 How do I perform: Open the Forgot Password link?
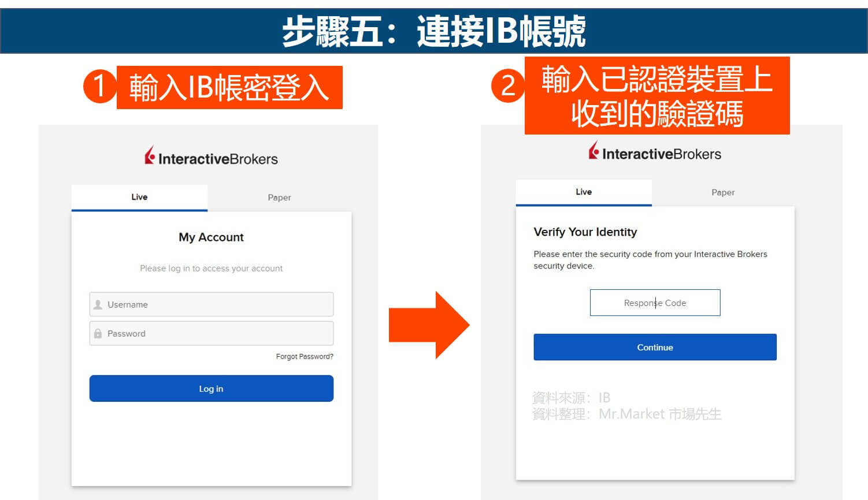click(305, 357)
